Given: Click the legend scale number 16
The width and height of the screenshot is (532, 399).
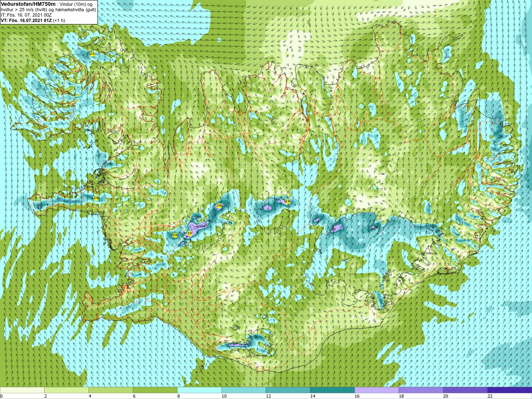Looking at the screenshot, I should [x=357, y=396].
